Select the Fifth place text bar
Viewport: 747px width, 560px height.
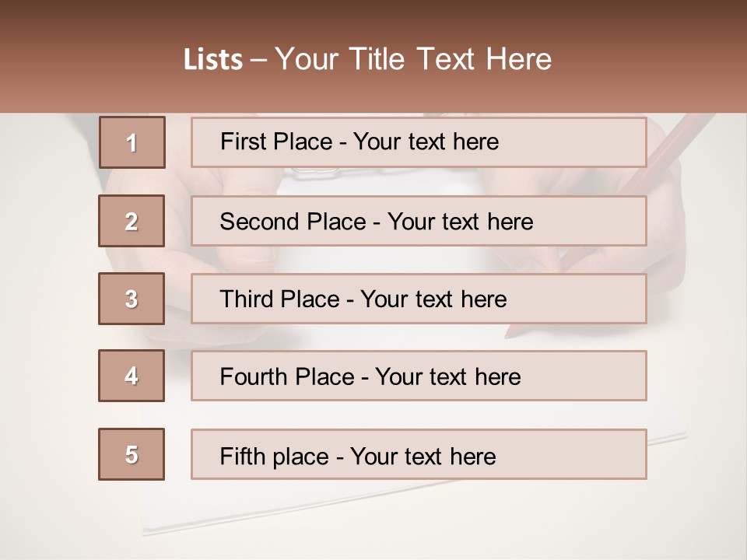[419, 454]
